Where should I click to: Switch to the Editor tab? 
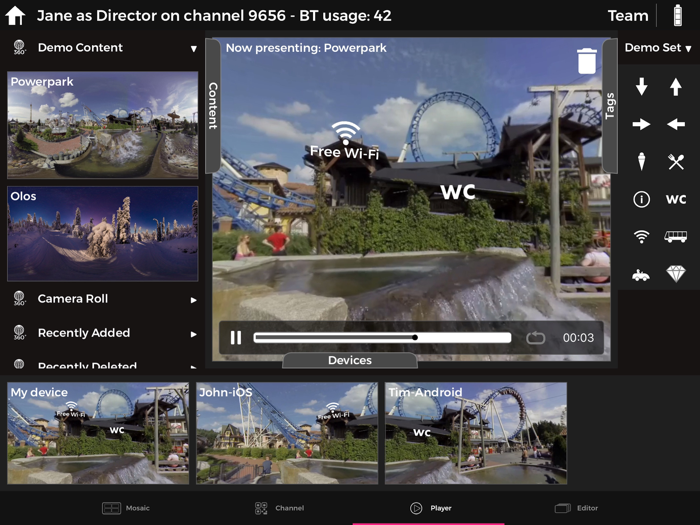[x=576, y=508]
